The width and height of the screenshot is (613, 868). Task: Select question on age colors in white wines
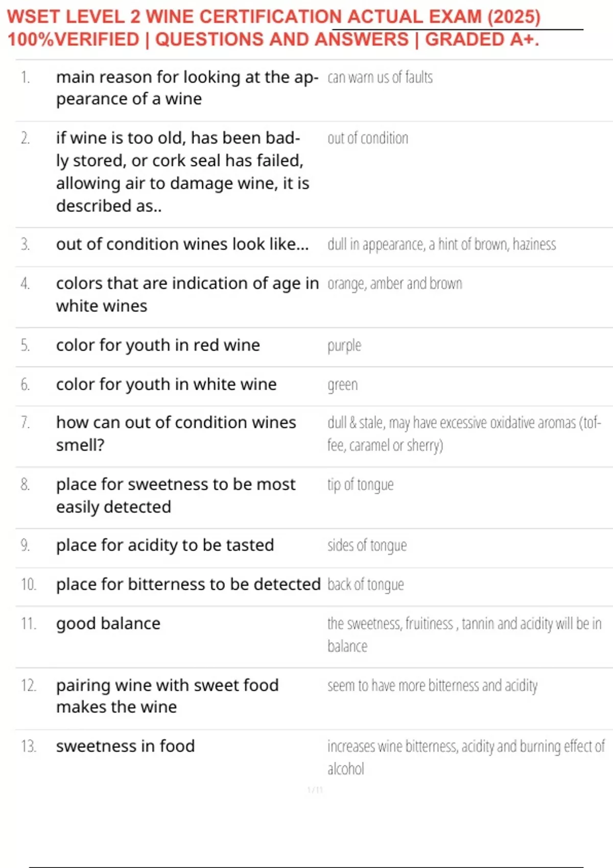pyautogui.click(x=187, y=295)
